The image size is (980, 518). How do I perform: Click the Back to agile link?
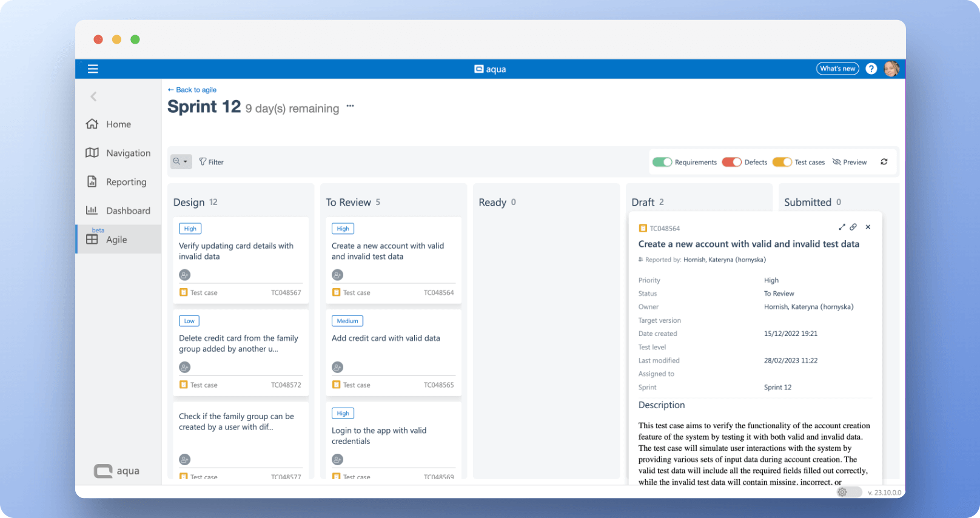(x=192, y=90)
